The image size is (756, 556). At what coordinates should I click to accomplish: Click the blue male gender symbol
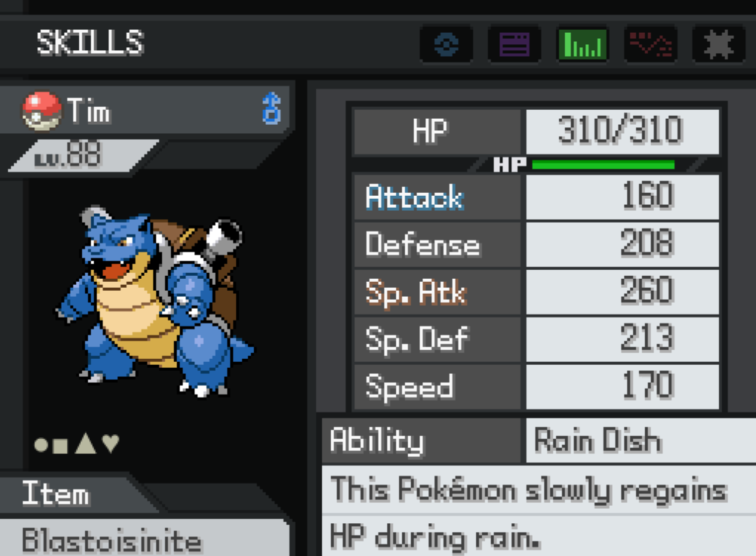[271, 108]
